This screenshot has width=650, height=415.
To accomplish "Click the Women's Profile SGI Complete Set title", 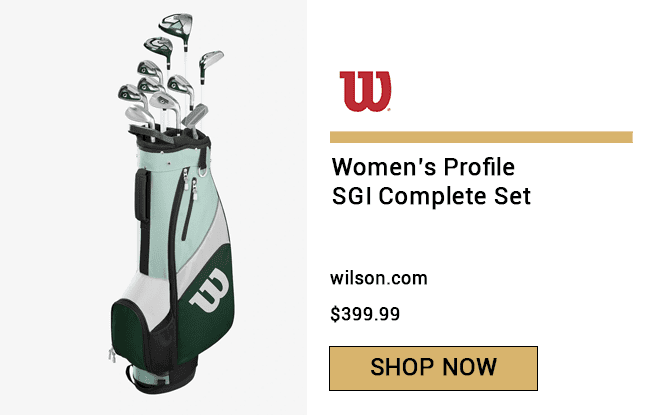I will click(x=431, y=182).
